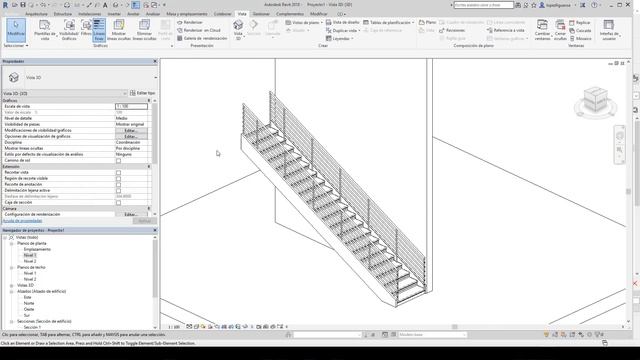Open Tablas de planificación dropdown
The height and width of the screenshot is (360, 640).
pyautogui.click(x=389, y=22)
